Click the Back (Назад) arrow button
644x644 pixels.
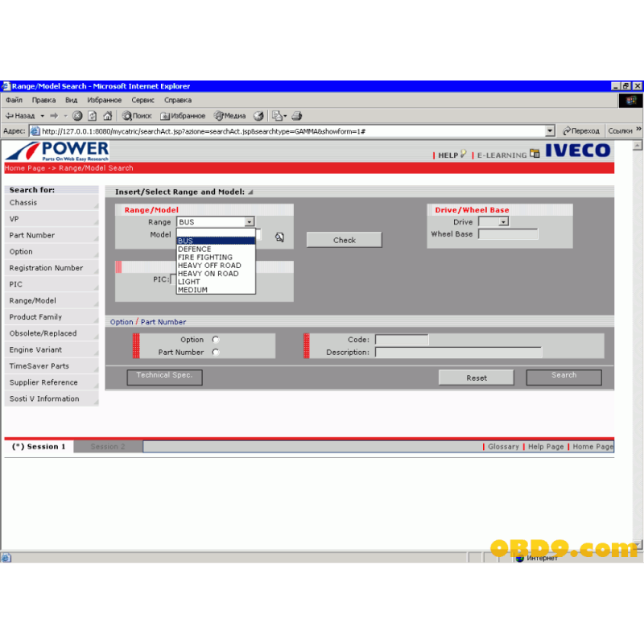(x=20, y=116)
